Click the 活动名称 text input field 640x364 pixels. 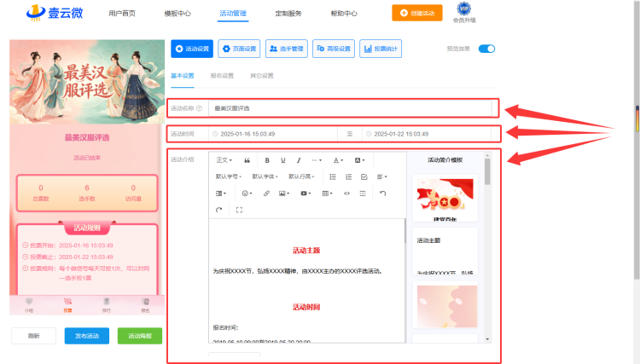350,108
